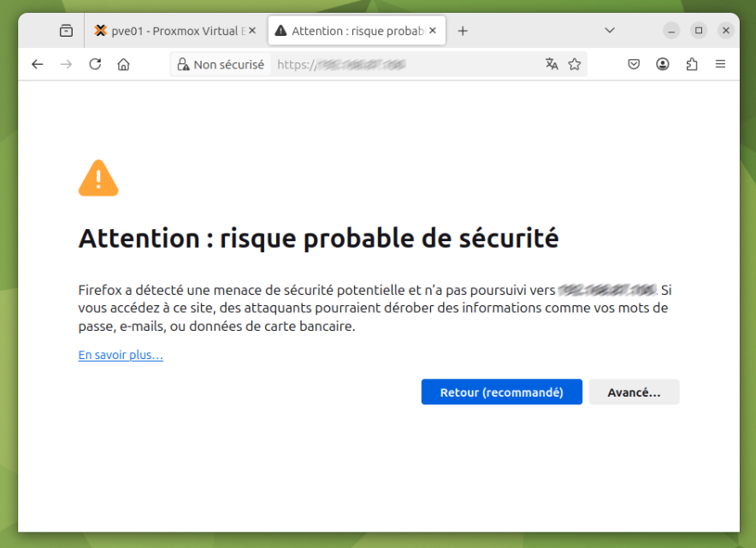Open the Firefox account icon
The height and width of the screenshot is (548, 756).
click(x=663, y=64)
